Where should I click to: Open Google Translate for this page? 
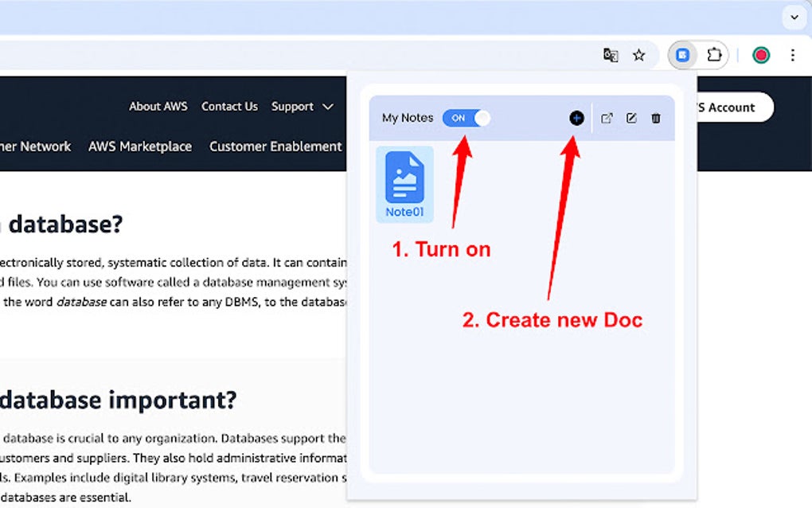click(610, 55)
